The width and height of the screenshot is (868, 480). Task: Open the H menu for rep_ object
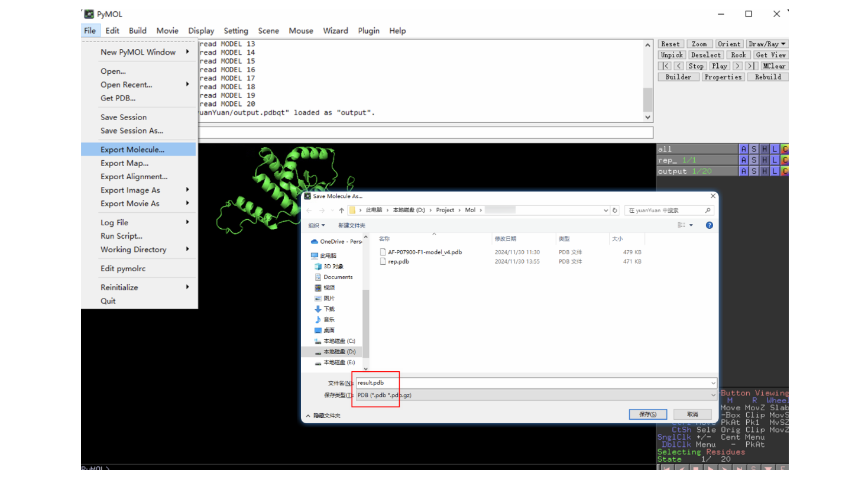764,160
